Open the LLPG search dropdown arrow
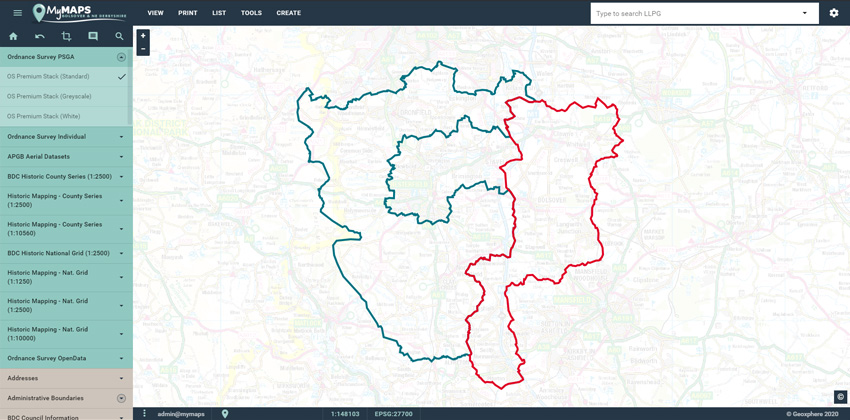Viewport: 850px width, 420px height. [805, 13]
